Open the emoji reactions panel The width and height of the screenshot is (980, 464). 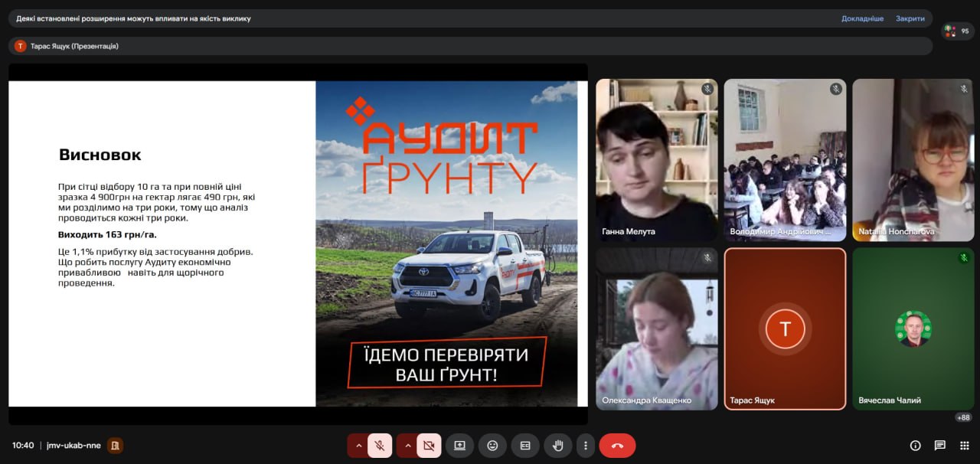[492, 445]
